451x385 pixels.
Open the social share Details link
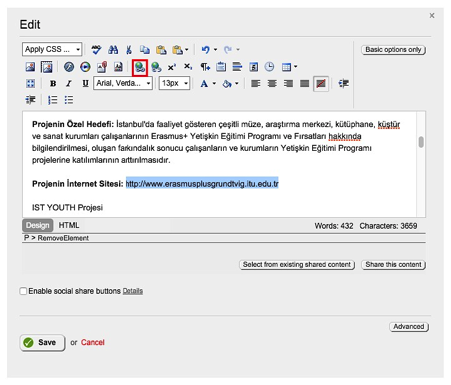(x=133, y=291)
